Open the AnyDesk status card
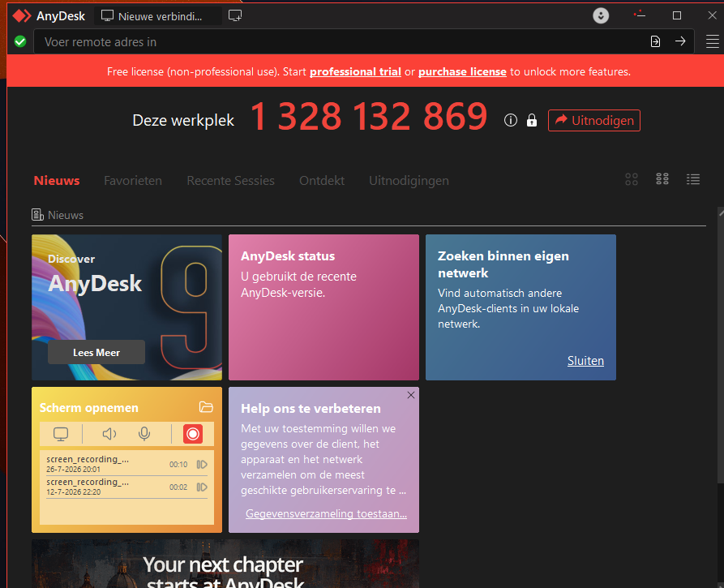The height and width of the screenshot is (588, 724). [323, 307]
